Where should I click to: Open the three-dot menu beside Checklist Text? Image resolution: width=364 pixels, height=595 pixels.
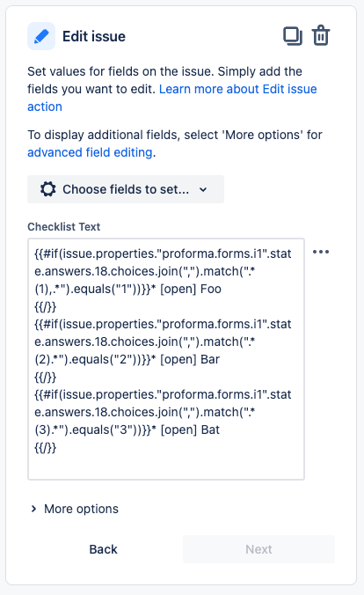point(321,252)
